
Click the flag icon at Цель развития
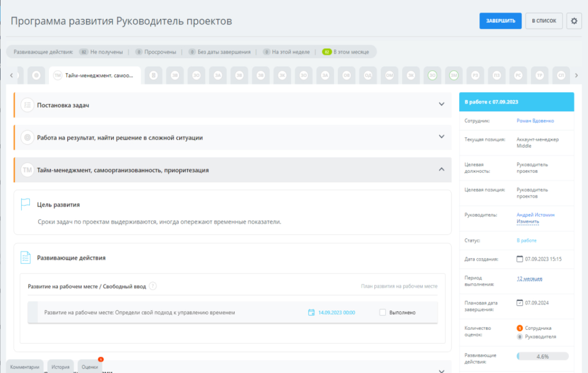point(25,204)
